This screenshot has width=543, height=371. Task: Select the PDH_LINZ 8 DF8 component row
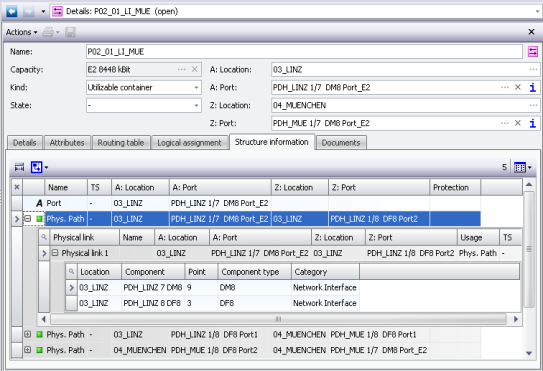coord(218,303)
